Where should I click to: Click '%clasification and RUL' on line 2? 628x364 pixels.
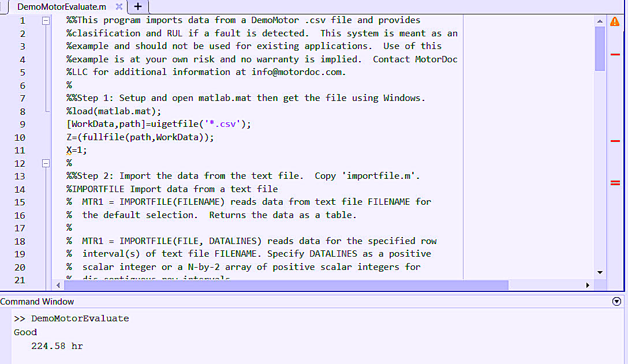(125, 33)
